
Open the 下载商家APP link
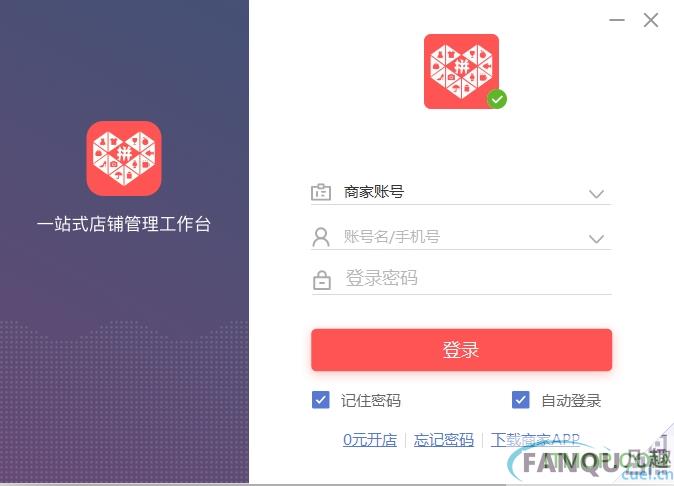[x=535, y=440]
